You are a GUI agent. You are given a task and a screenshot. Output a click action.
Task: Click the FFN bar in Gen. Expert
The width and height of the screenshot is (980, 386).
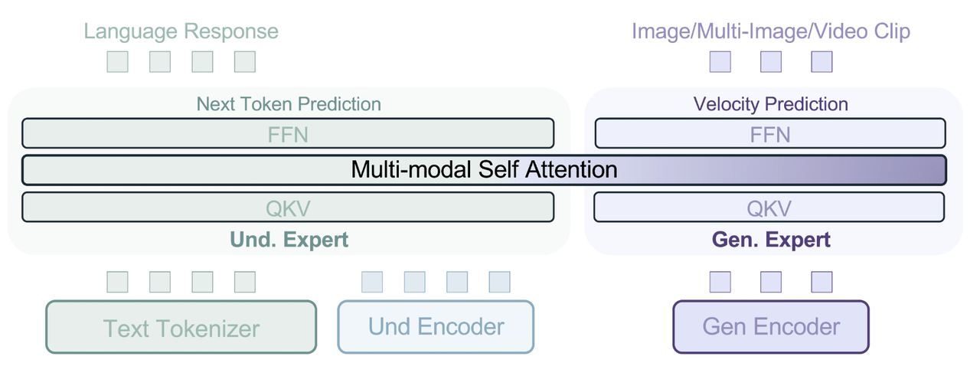point(770,133)
